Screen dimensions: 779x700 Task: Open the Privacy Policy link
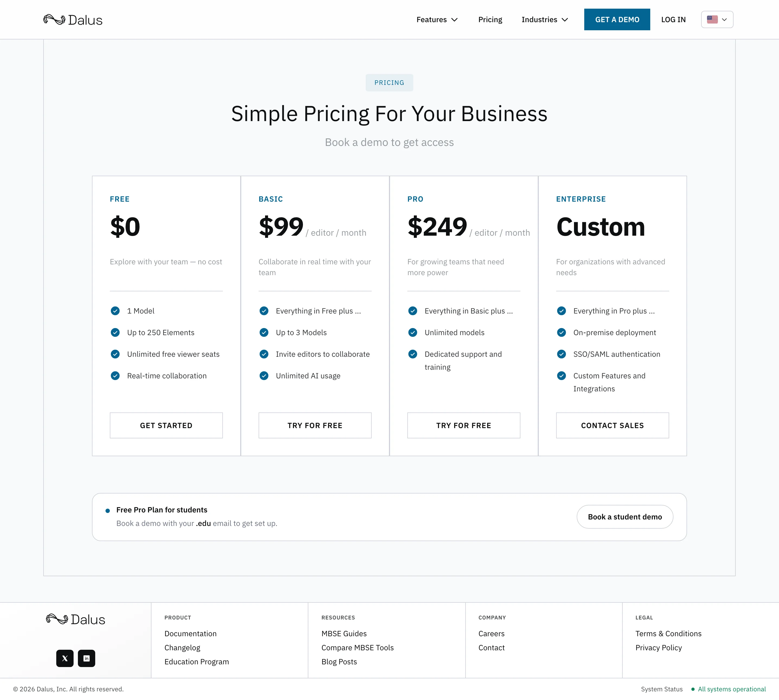(659, 648)
